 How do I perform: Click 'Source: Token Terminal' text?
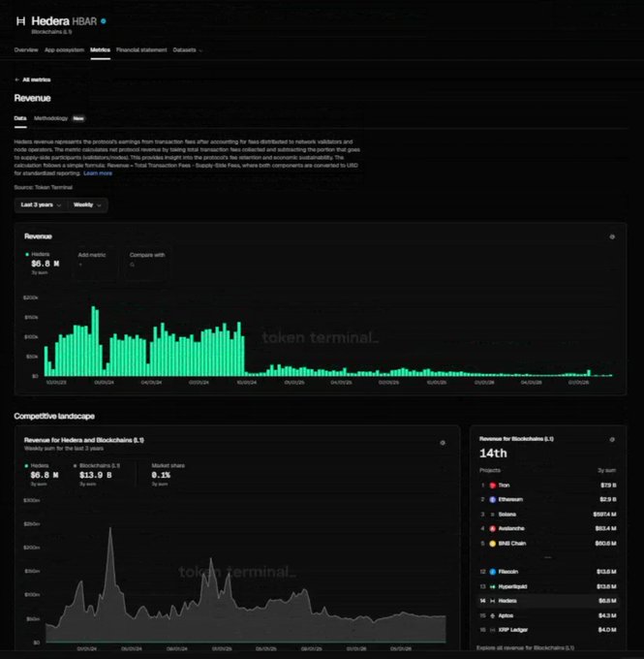44,187
